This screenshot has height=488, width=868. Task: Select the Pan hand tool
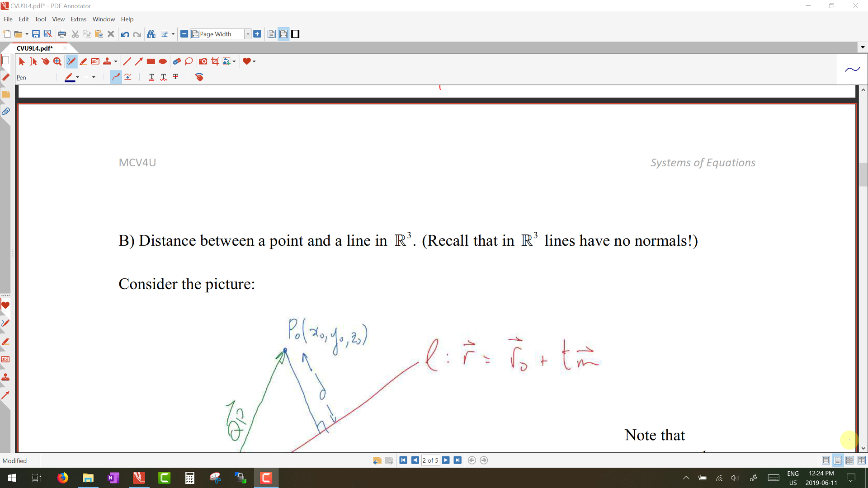tap(46, 61)
